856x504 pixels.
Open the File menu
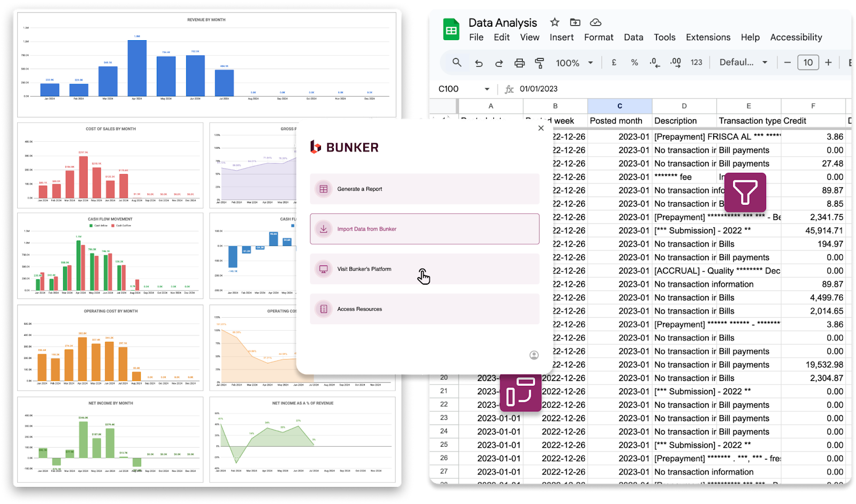[x=476, y=37]
